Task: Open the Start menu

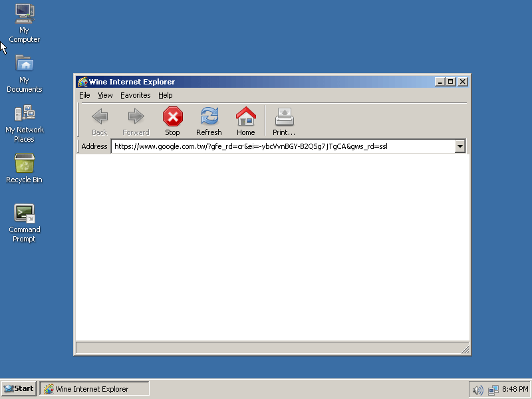Action: (x=19, y=388)
